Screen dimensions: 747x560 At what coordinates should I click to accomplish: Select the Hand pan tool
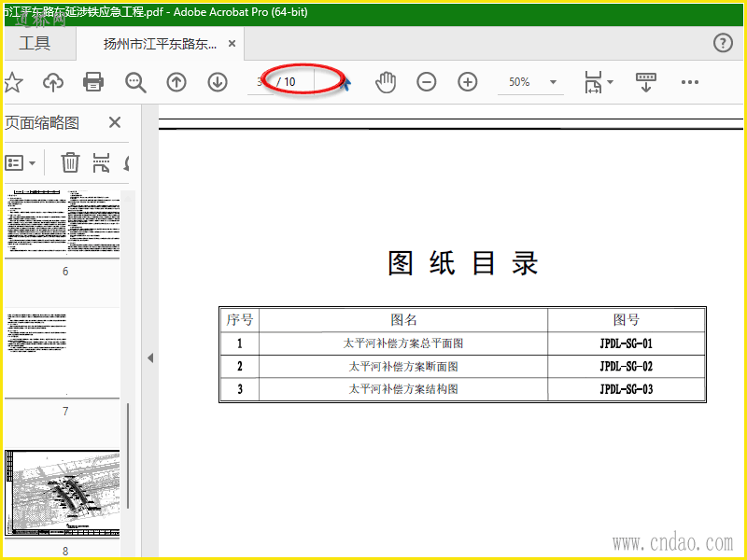point(386,82)
